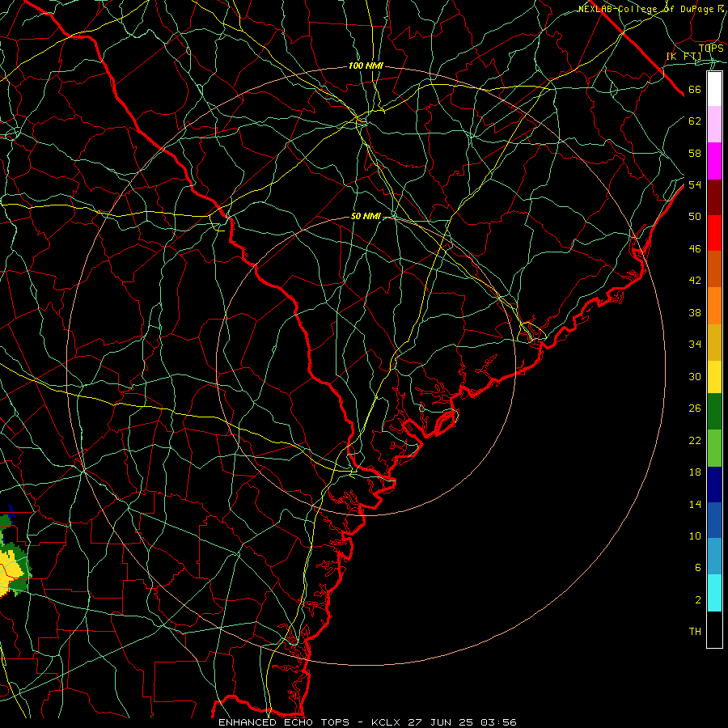Image resolution: width=728 pixels, height=728 pixels.
Task: Click the "26" legend value
Action: [x=695, y=408]
